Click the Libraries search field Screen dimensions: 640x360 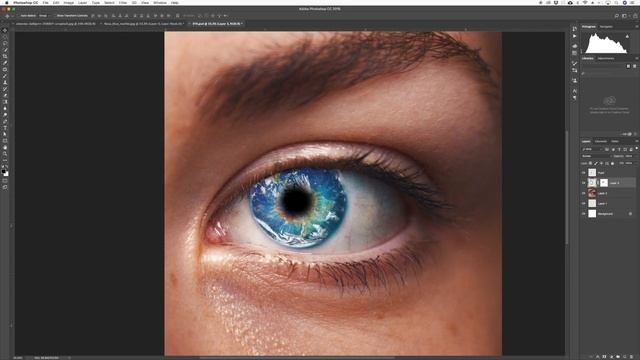click(609, 73)
